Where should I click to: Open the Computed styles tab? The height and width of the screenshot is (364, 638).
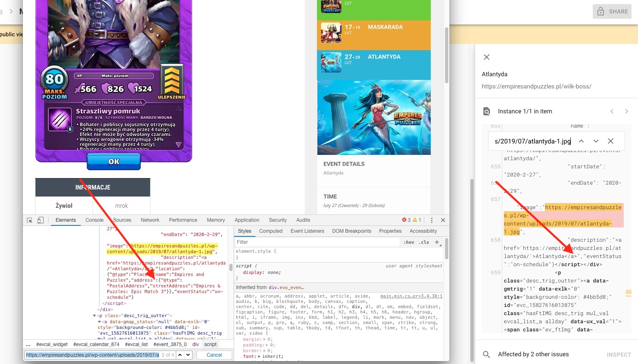270,231
